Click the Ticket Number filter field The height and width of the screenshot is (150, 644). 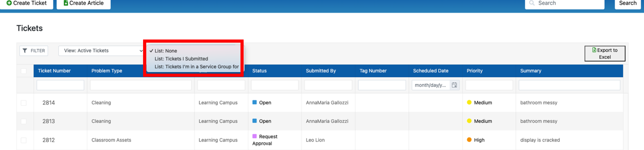(60, 85)
